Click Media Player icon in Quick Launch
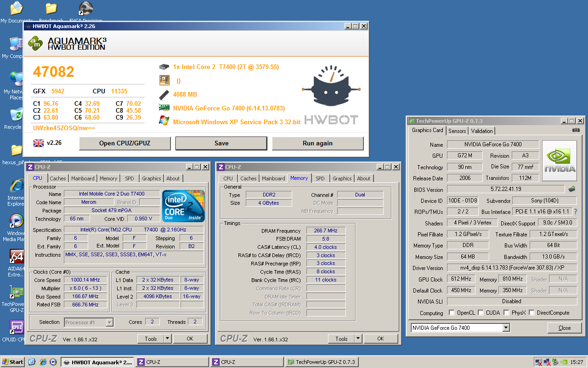The width and height of the screenshot is (588, 368). (x=53, y=362)
